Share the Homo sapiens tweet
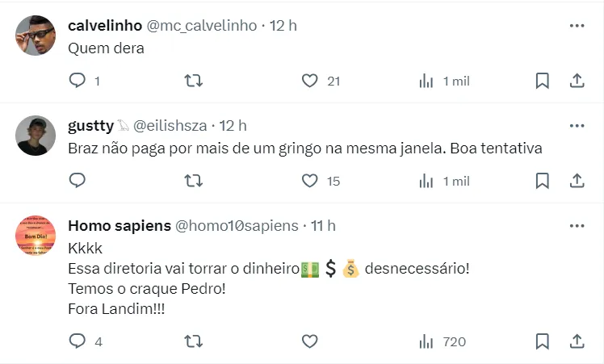The width and height of the screenshot is (604, 364). point(577,341)
